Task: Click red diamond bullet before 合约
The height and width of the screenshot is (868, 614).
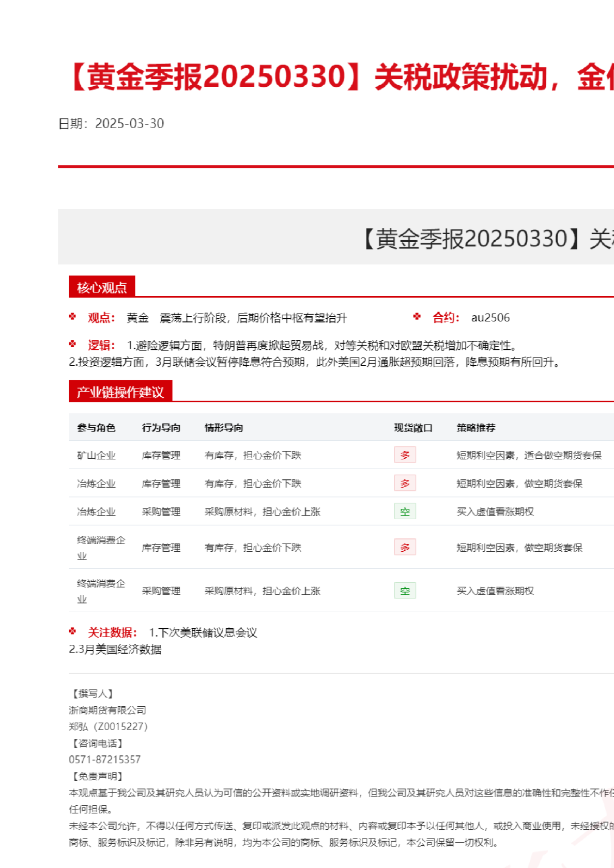Action: (x=417, y=317)
